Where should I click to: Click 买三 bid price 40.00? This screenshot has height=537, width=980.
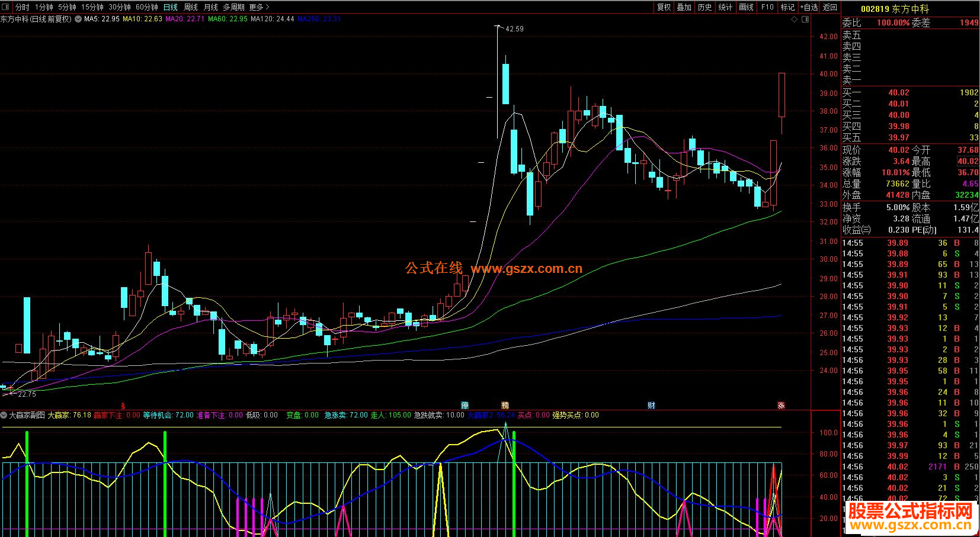[898, 115]
